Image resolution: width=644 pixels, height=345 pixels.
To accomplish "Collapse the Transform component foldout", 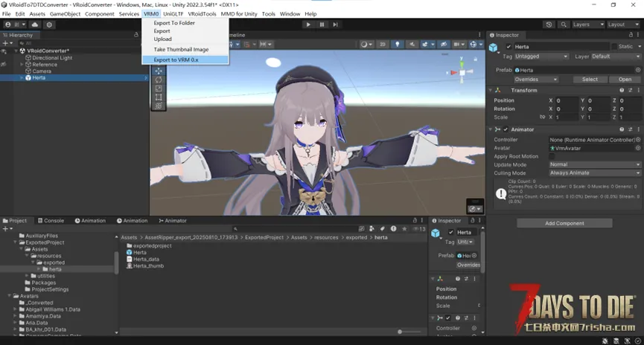I will pos(491,90).
